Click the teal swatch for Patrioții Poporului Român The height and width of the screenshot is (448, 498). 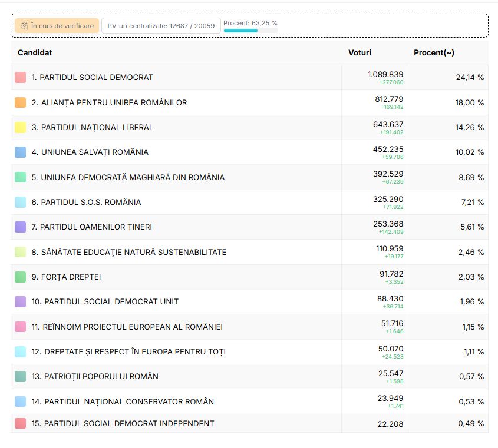click(20, 376)
